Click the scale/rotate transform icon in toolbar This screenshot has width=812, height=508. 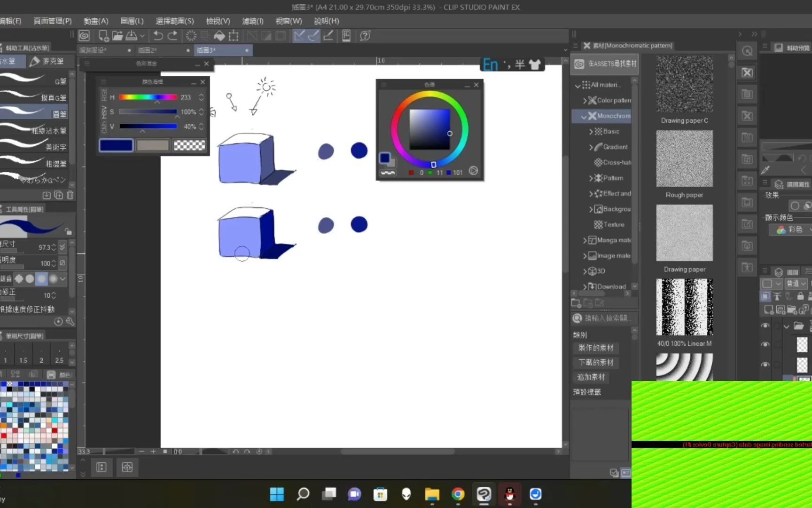pos(234,36)
